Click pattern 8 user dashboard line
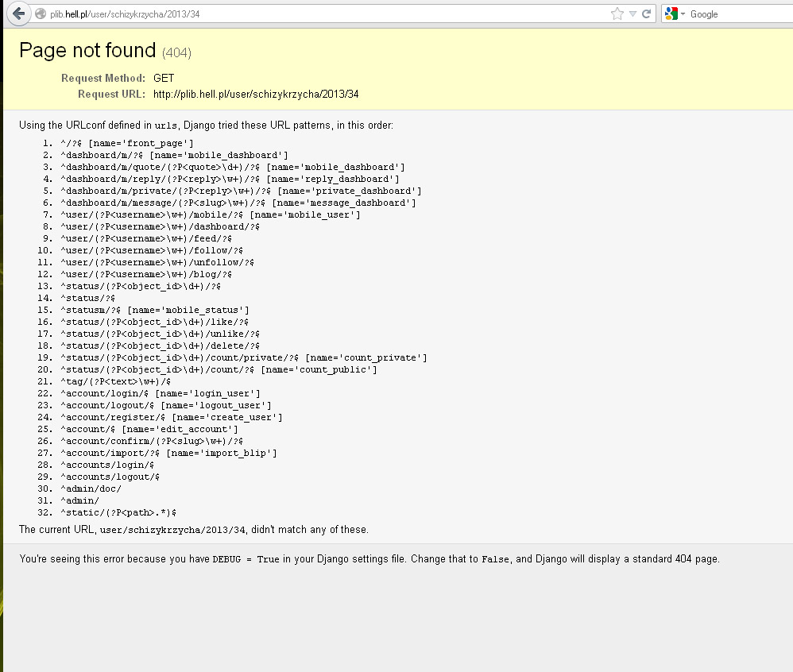Viewport: 793px width, 672px height. coord(160,226)
